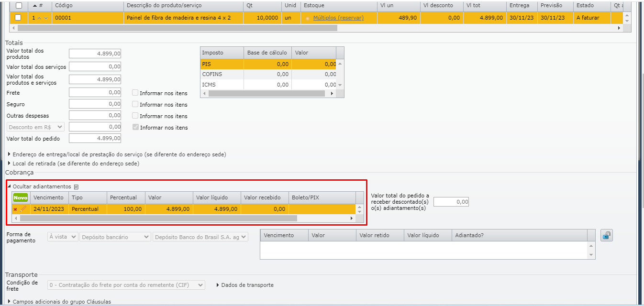644x306 pixels.
Task: Click the Adiantado? column header
Action: (x=520, y=235)
